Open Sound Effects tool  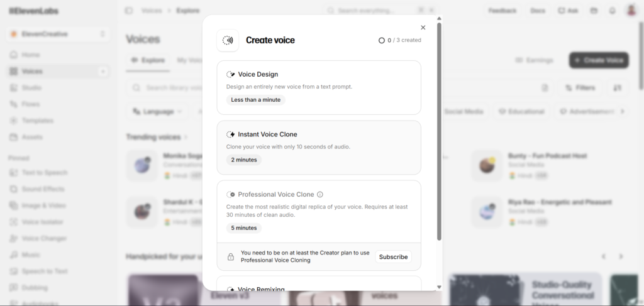click(58, 189)
